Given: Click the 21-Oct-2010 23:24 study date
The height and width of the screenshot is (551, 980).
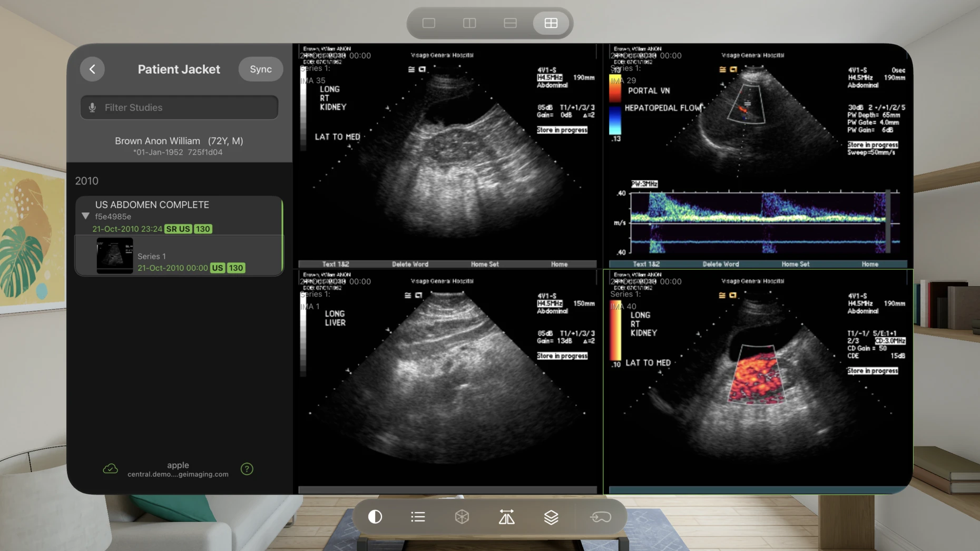Looking at the screenshot, I should [x=127, y=229].
